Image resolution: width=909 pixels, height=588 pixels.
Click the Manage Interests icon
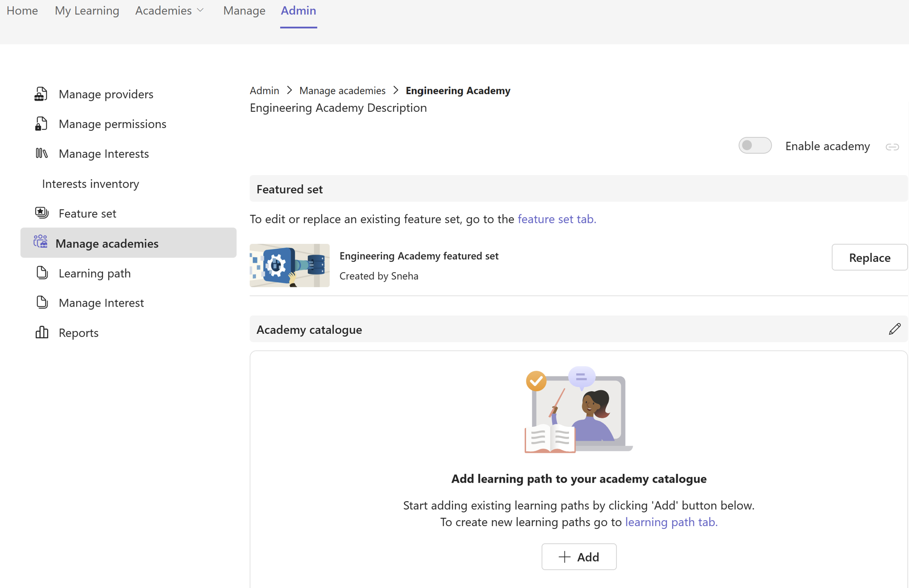point(42,152)
